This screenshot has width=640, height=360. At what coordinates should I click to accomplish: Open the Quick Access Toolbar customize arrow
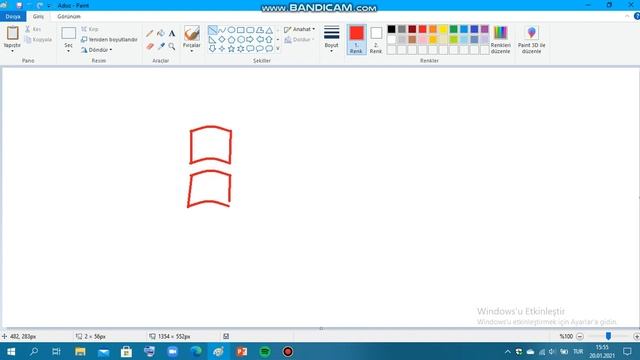tap(49, 6)
